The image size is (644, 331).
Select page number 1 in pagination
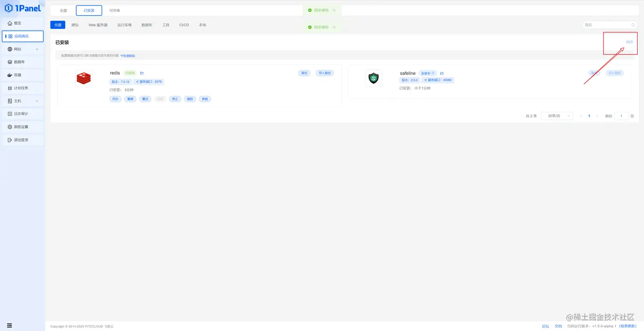click(589, 116)
